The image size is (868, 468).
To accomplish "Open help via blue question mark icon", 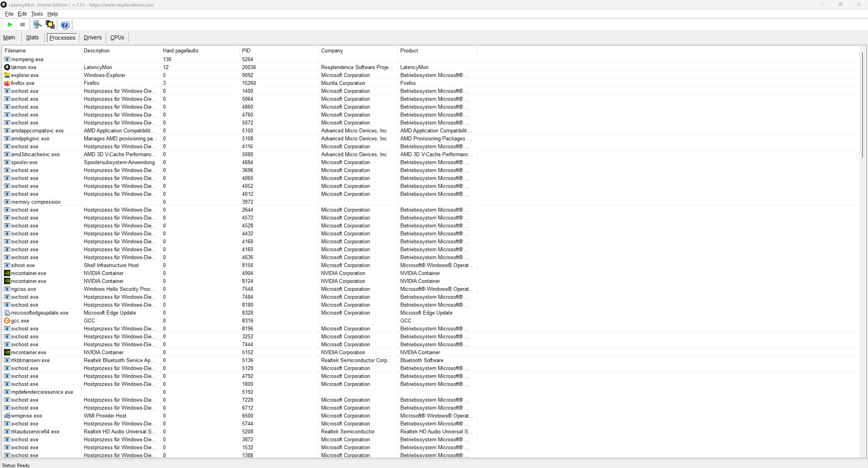I will (65, 25).
